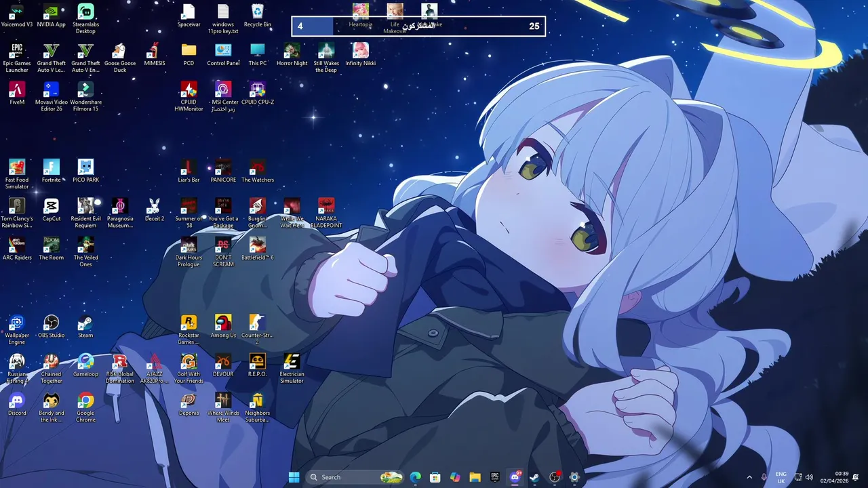This screenshot has width=868, height=488.
Task: Select the Liar's Bar game icon
Action: 189,171
